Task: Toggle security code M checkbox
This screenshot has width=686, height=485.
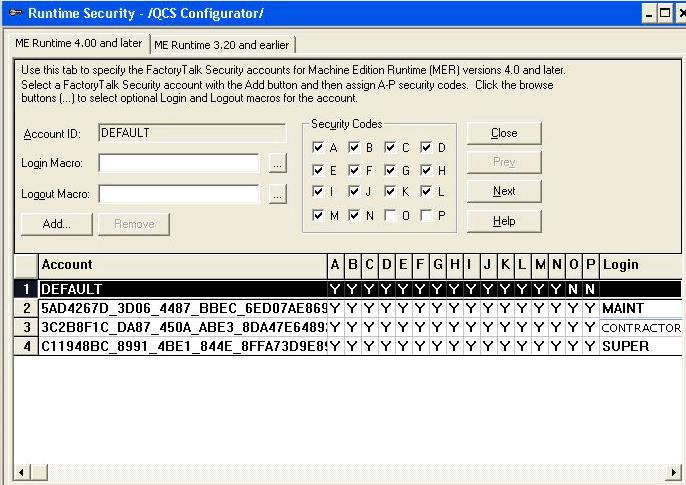Action: point(318,215)
